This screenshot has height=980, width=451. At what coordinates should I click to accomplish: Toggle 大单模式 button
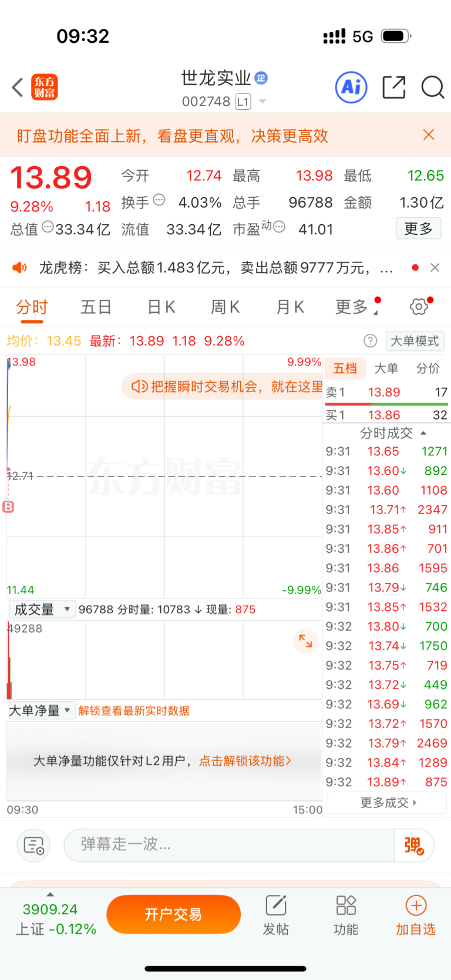pyautogui.click(x=415, y=341)
